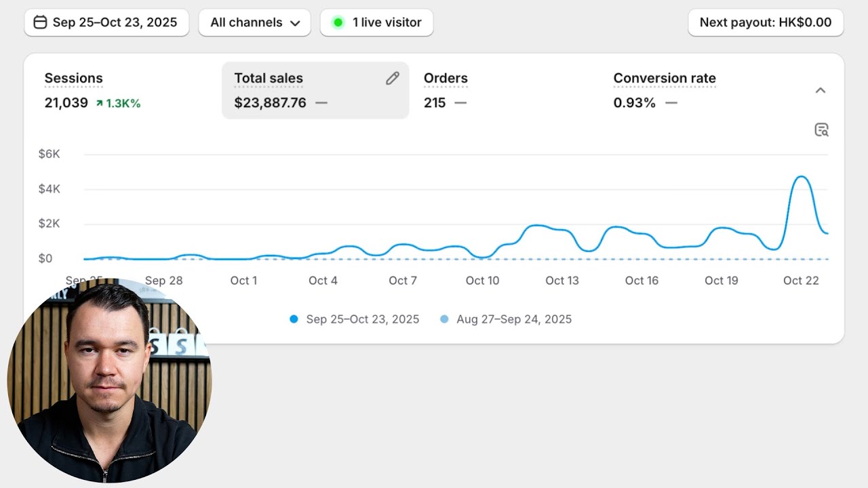
Task: Open the Sep 25–Oct 23, 2025 date range picker
Action: click(106, 22)
